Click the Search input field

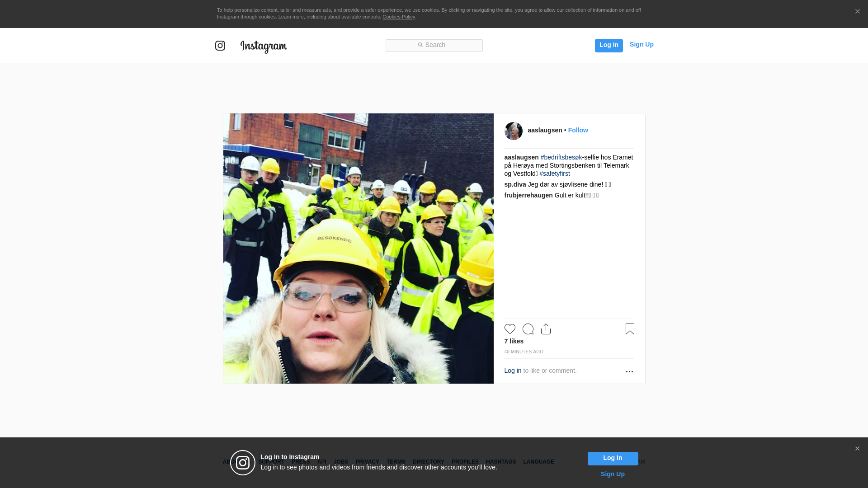tap(434, 45)
